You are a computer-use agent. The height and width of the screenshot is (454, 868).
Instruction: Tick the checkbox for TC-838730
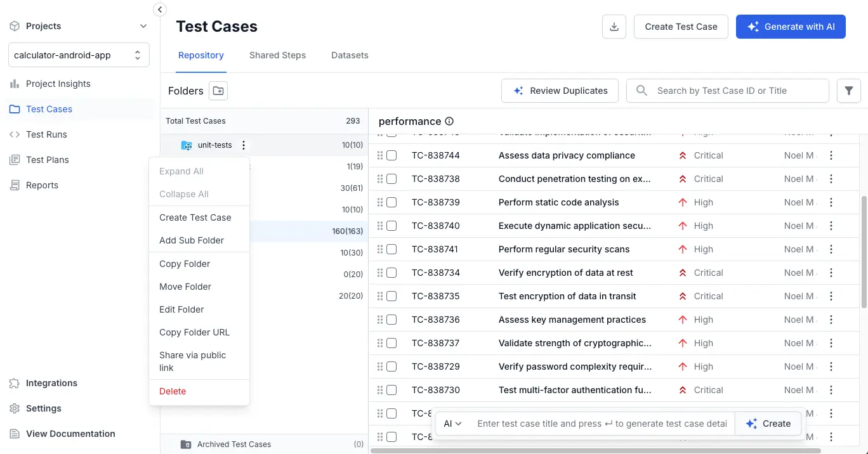click(x=391, y=390)
